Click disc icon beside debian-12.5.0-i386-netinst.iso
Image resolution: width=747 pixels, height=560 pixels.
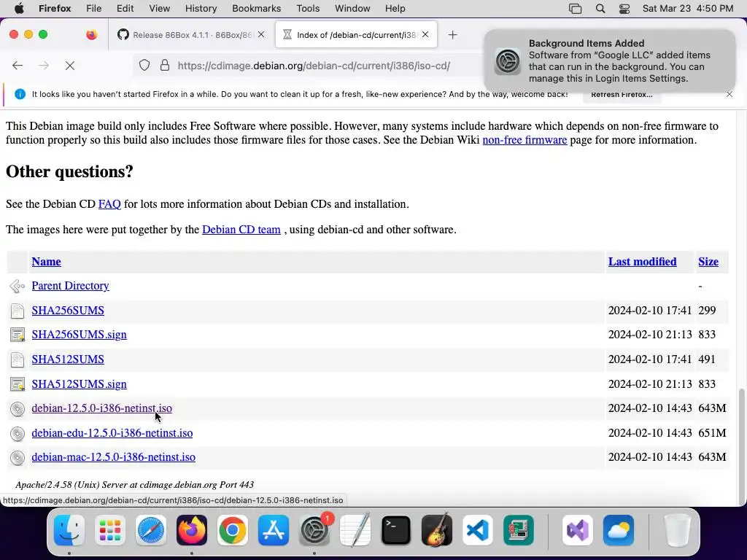click(x=18, y=409)
